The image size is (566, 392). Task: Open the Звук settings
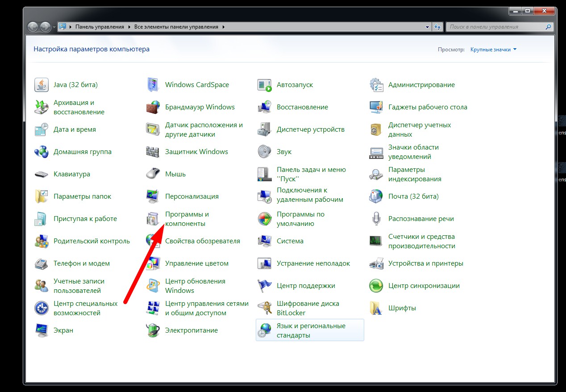pos(284,151)
